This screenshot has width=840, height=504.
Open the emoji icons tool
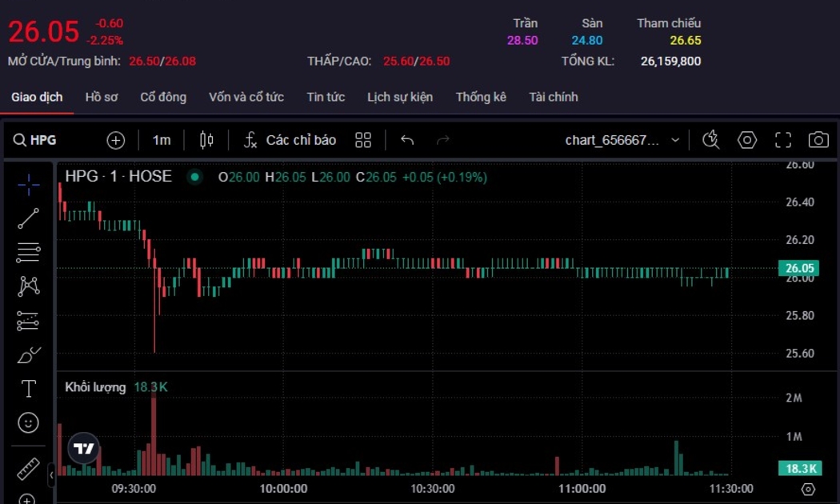tap(28, 422)
